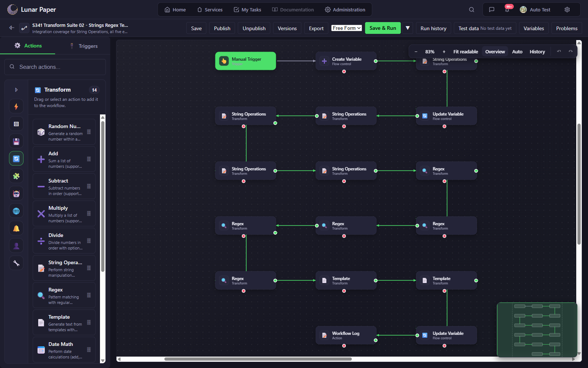Switch to the Actions tab
Image resolution: width=588 pixels, height=368 pixels.
click(28, 46)
